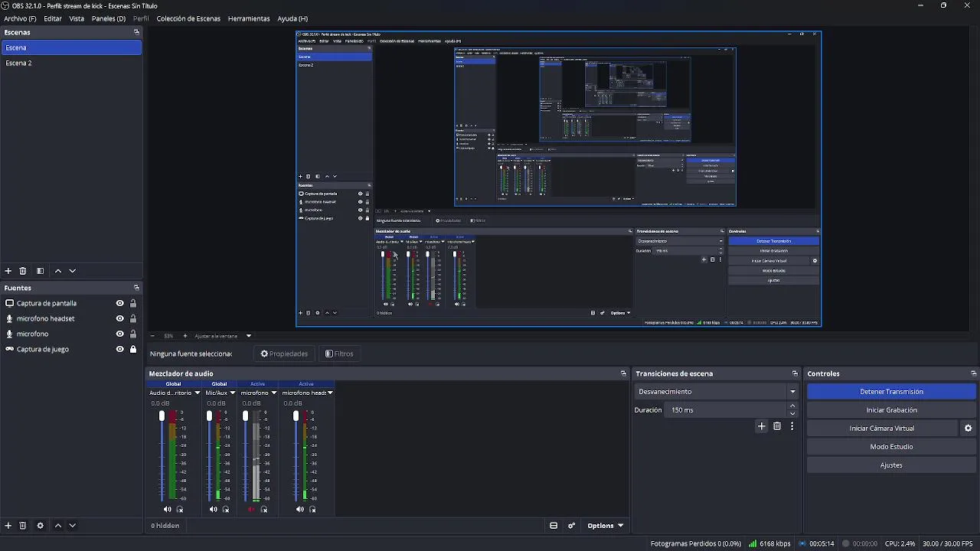Pop out the Controles panel
Screen dimensions: 980x551
973,373
